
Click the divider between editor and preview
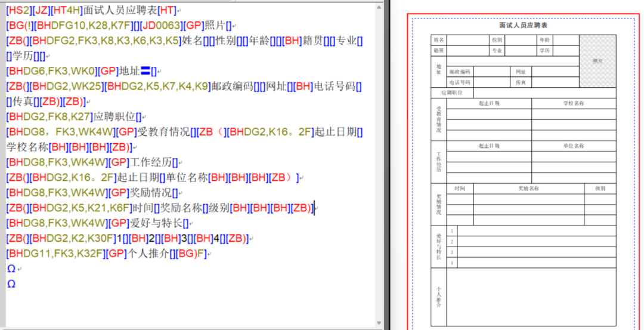(387, 165)
